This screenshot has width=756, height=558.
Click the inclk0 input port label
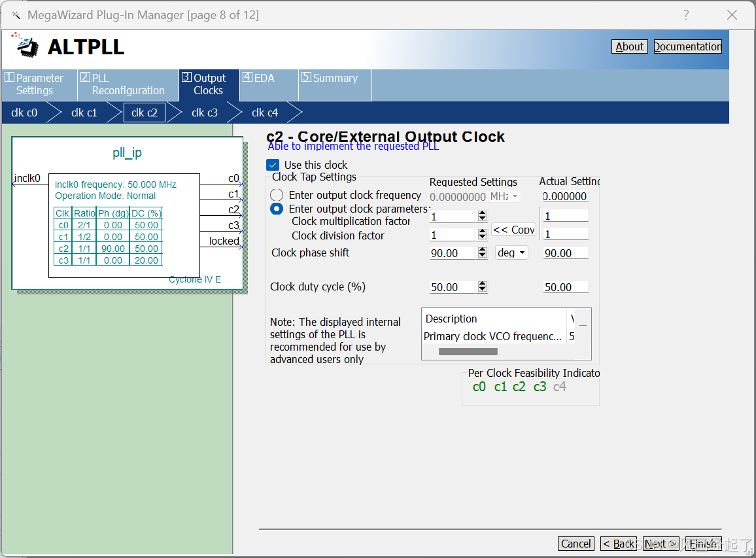pos(27,178)
